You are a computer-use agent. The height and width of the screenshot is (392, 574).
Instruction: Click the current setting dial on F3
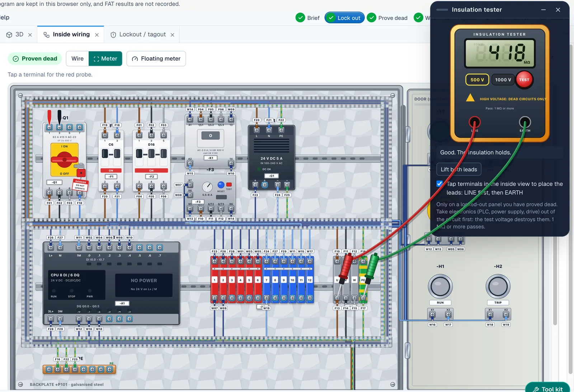click(x=207, y=187)
